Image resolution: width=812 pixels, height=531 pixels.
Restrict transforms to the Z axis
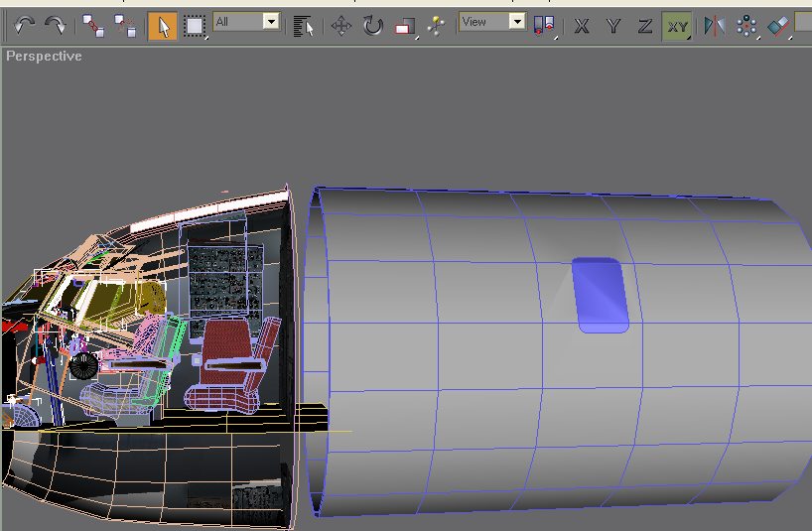pos(644,27)
